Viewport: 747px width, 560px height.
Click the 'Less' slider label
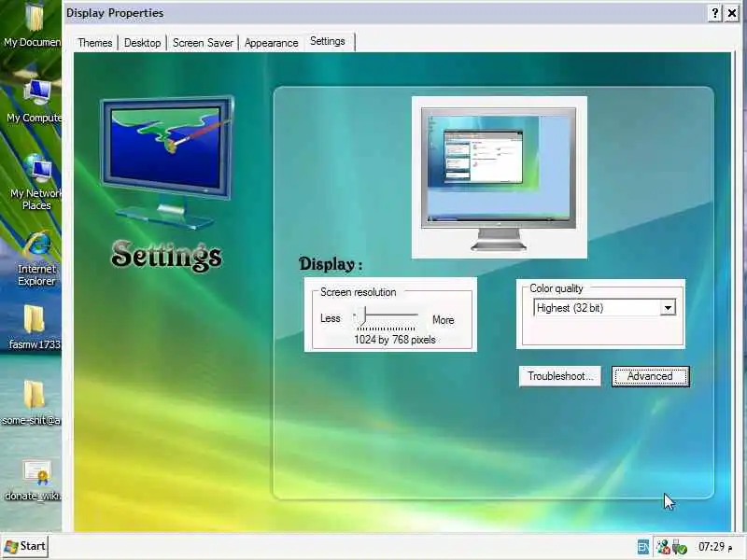click(331, 318)
